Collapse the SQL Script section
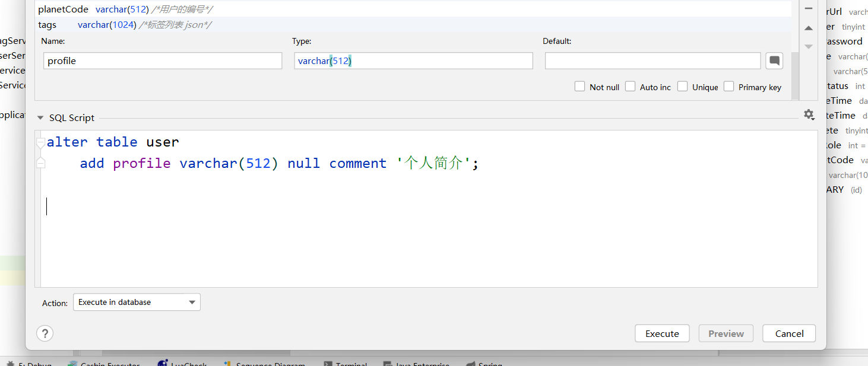This screenshot has width=868, height=366. pos(41,117)
